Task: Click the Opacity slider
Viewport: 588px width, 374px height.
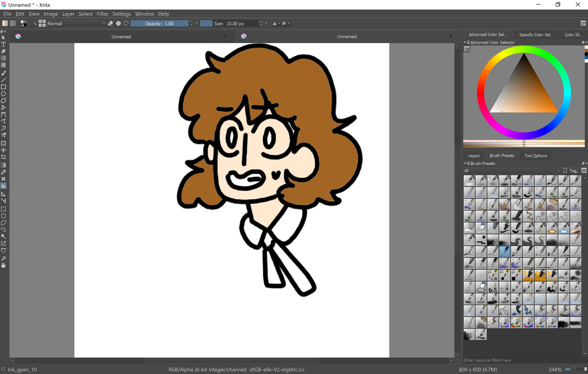Action: [x=160, y=23]
